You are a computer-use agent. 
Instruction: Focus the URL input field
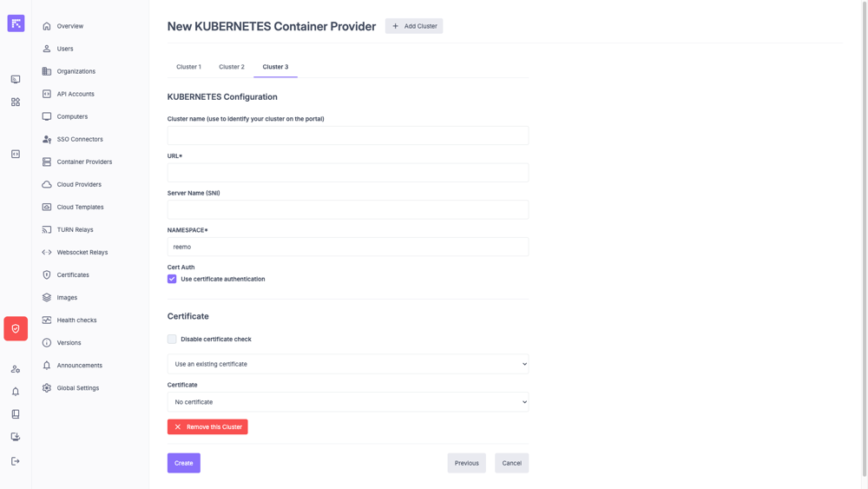pos(347,172)
